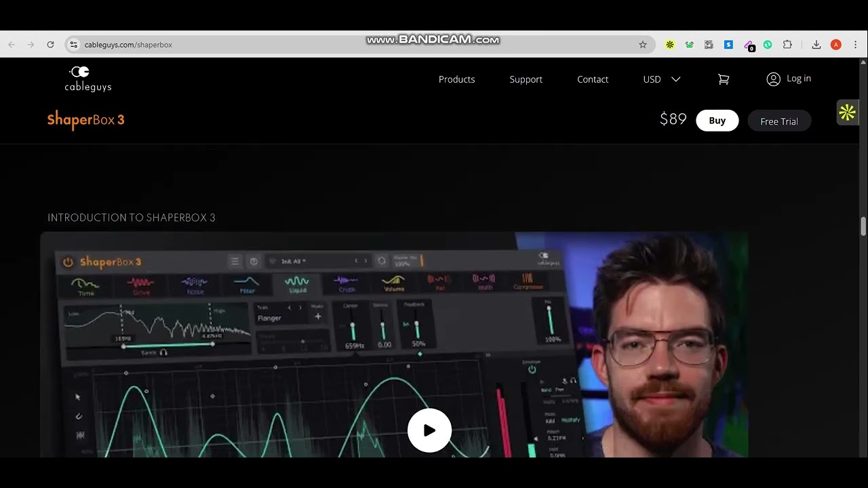The width and height of the screenshot is (868, 488).
Task: Click the account user icon
Action: tap(773, 79)
